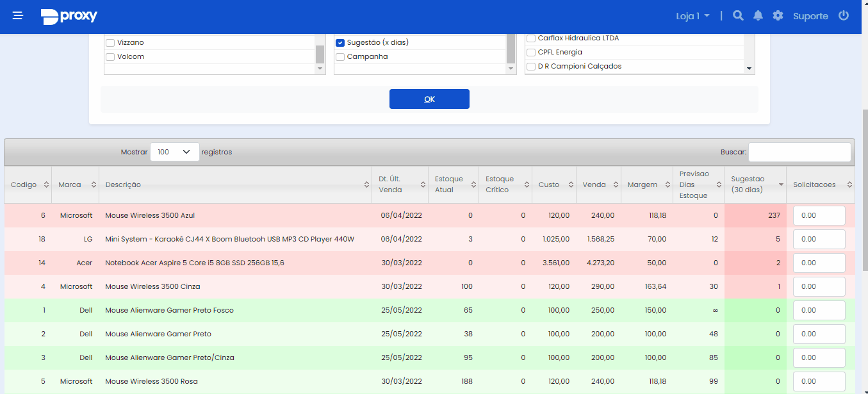
Task: Select the Mouse Wireless 3500 Azul description
Action: click(x=150, y=215)
